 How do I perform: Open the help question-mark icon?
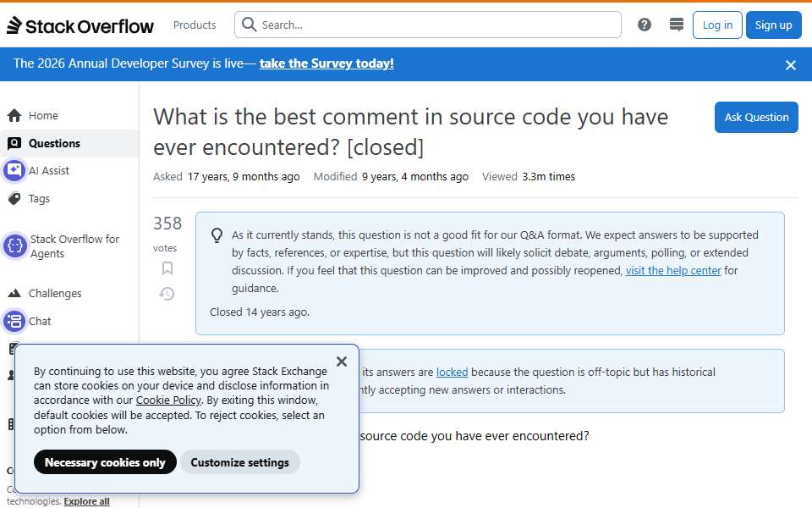pos(645,25)
